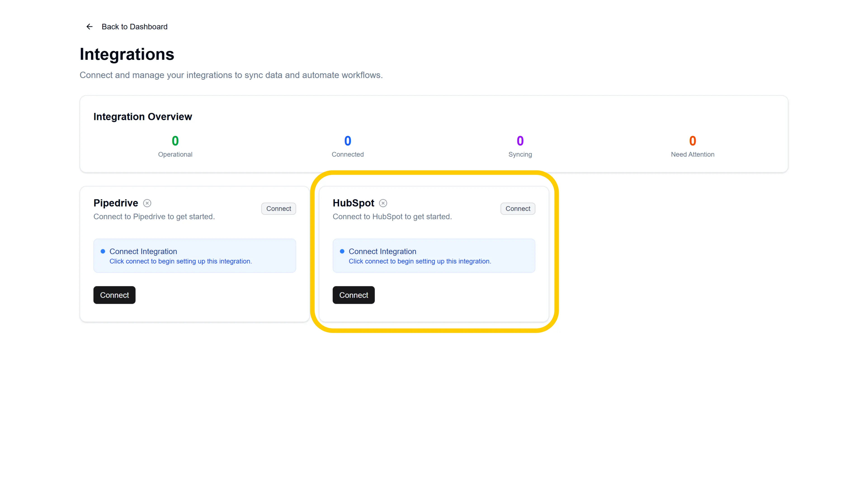
Task: Click the blue status dot in HubSpot card
Action: 342,251
